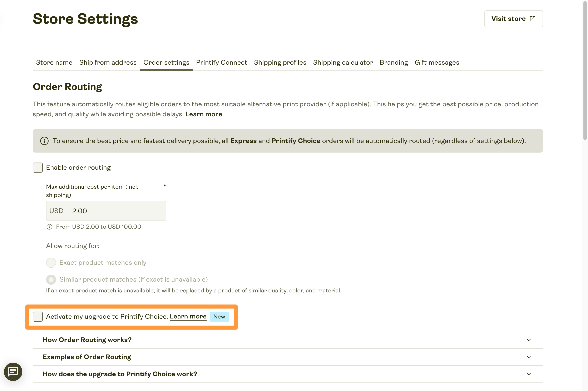Expand How Order Routing works section
This screenshot has width=588, height=391.
(x=288, y=340)
